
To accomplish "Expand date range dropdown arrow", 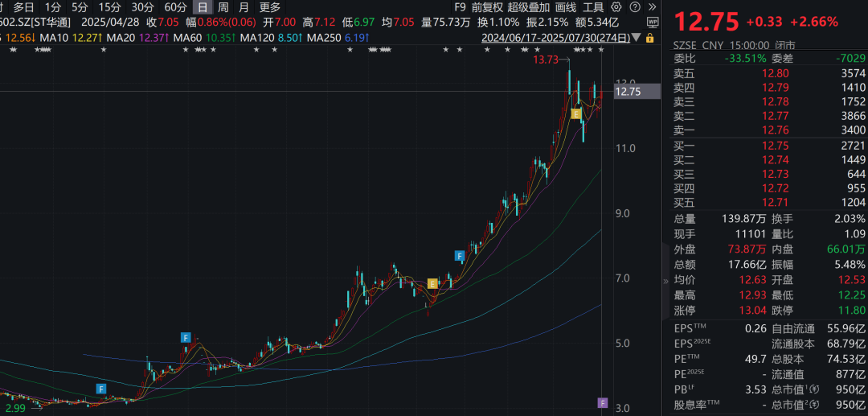I will coord(637,38).
